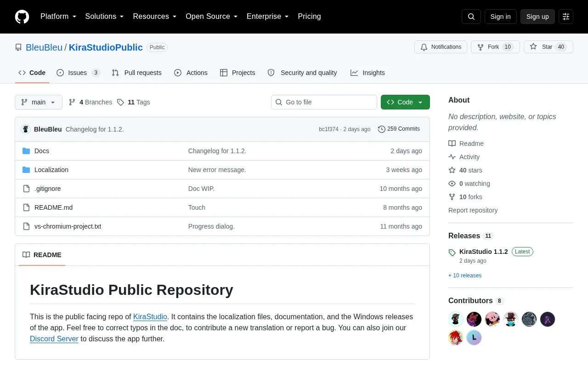The image size is (588, 368).
Task: Click the first contributor avatar
Action: pyautogui.click(x=456, y=319)
